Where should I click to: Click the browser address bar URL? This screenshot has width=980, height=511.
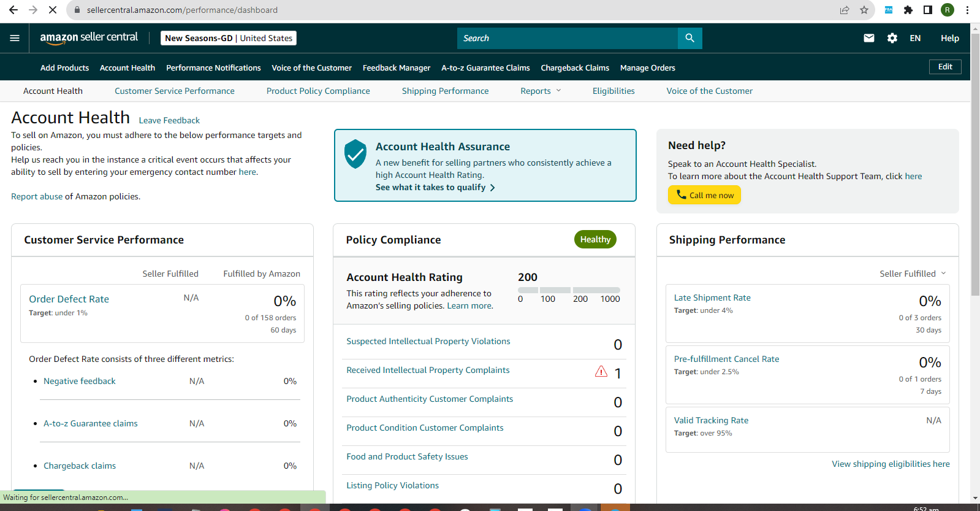(182, 10)
